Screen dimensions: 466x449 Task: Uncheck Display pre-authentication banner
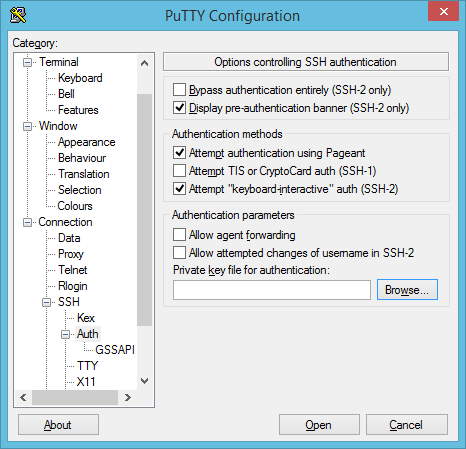(179, 108)
